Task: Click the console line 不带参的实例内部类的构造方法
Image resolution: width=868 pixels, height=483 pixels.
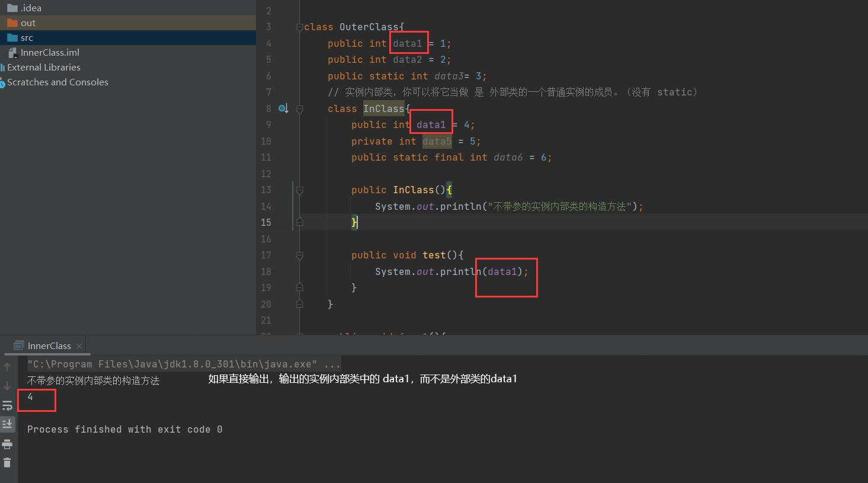Action: click(x=94, y=380)
